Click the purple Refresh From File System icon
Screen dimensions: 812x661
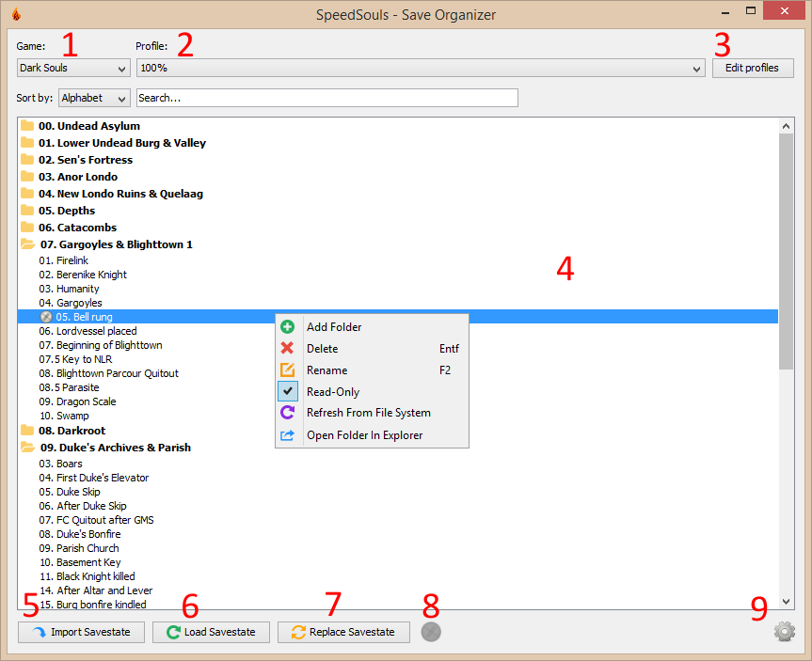[288, 413]
